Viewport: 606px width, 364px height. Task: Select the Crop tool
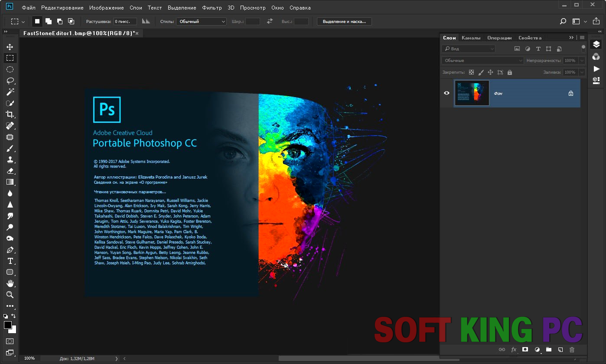[10, 114]
